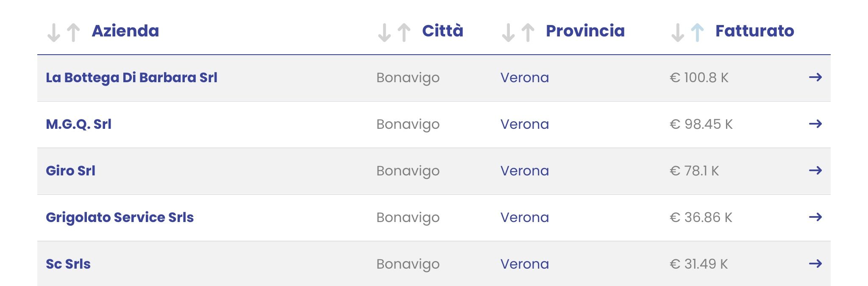The image size is (868, 286).
Task: Open Sc Srls company link
Action: point(68,264)
